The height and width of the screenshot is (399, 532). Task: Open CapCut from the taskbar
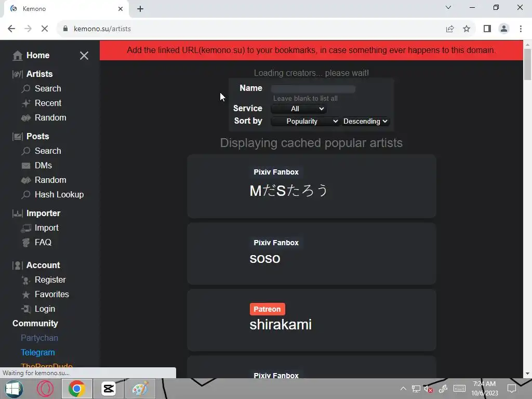click(109, 389)
